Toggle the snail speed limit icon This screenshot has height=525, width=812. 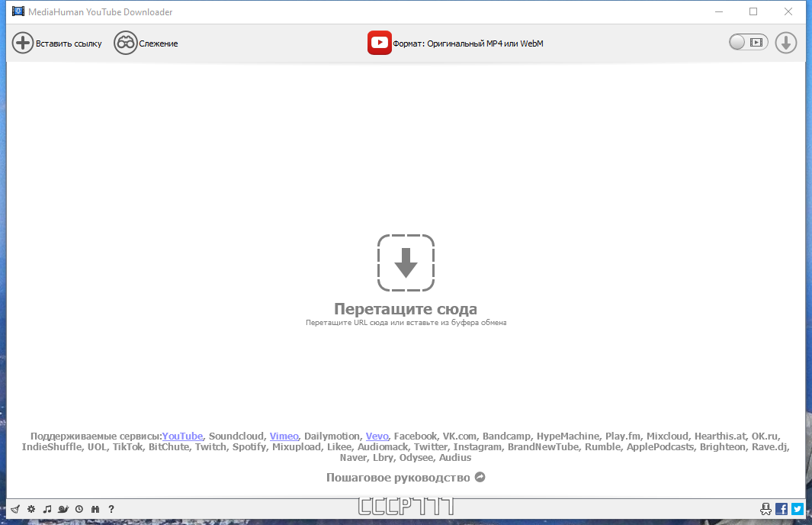tap(63, 509)
